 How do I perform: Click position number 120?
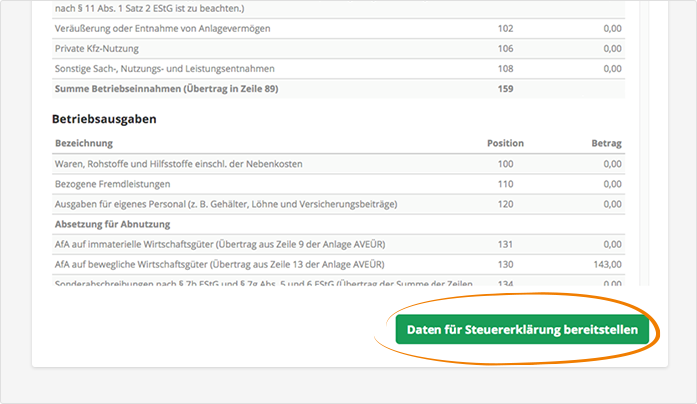pos(505,204)
